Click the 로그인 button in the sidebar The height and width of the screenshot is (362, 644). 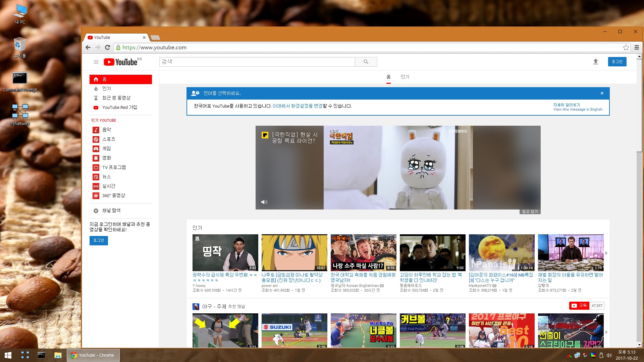[x=99, y=240]
